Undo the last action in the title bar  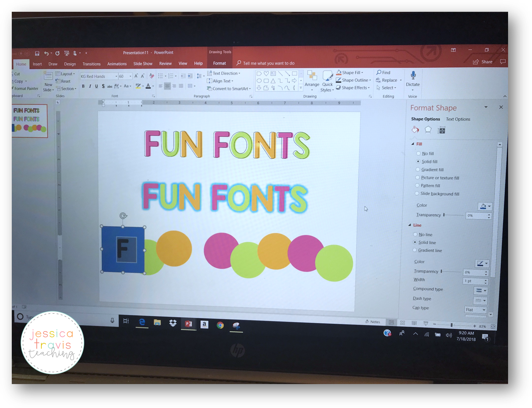click(x=46, y=53)
